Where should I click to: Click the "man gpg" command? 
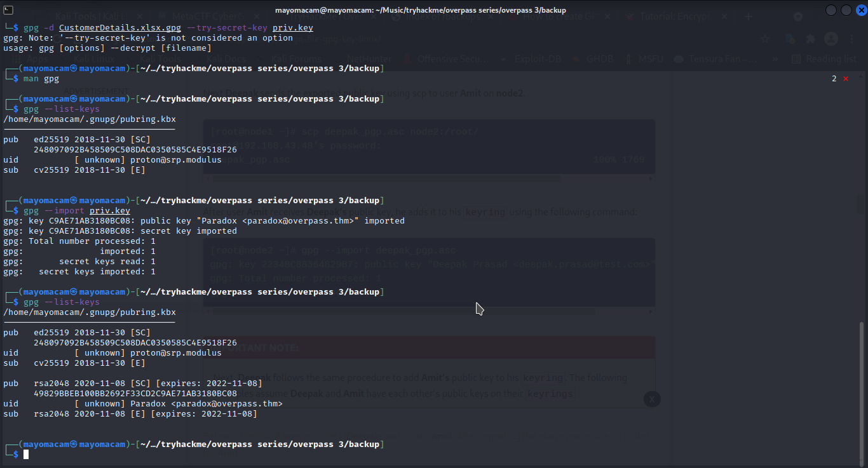[x=41, y=79]
